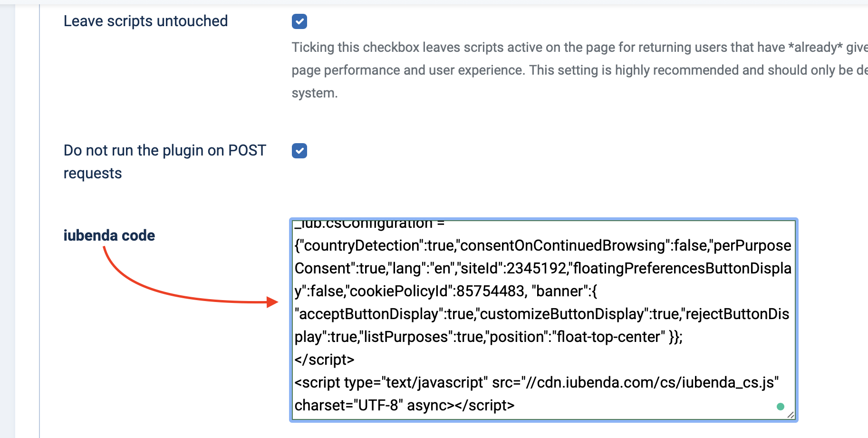Screen dimensions: 868x438
Task: Click the red arrow head pointing at code
Action: pos(272,302)
